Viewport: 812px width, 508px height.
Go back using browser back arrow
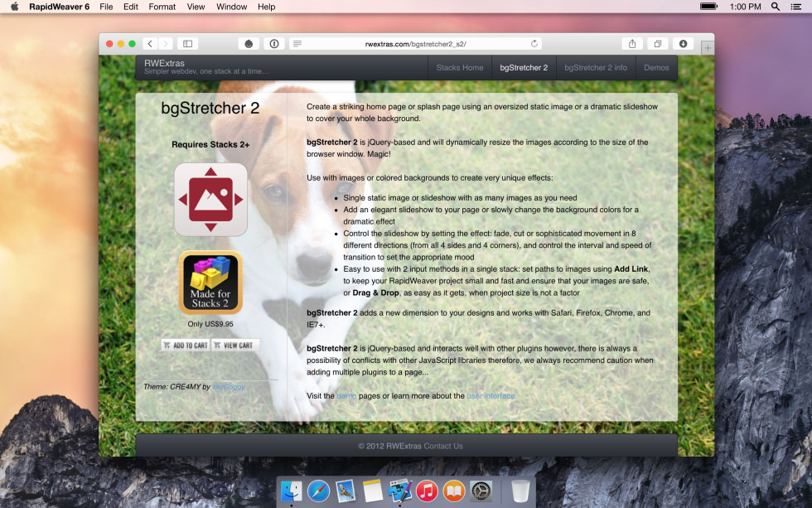coord(150,44)
